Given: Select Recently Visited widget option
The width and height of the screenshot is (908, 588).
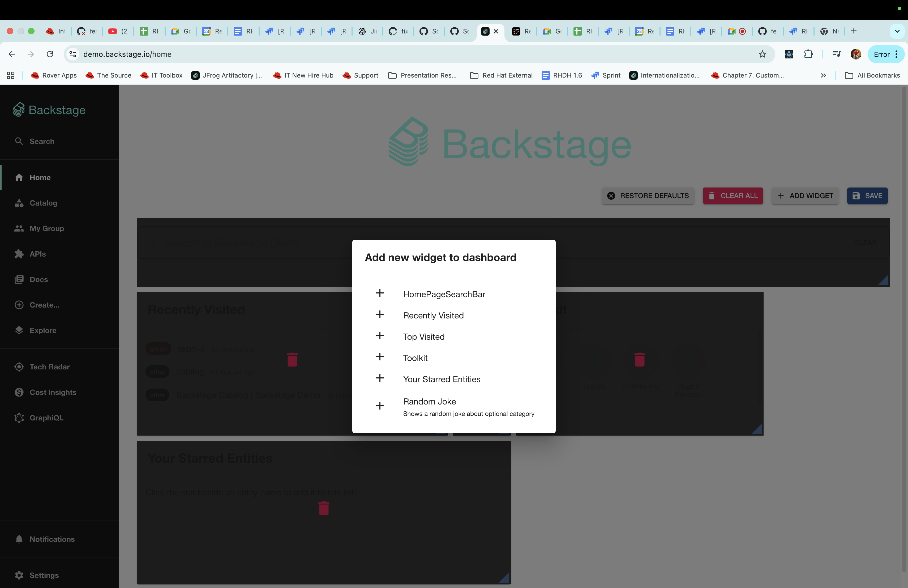Looking at the screenshot, I should [x=433, y=316].
